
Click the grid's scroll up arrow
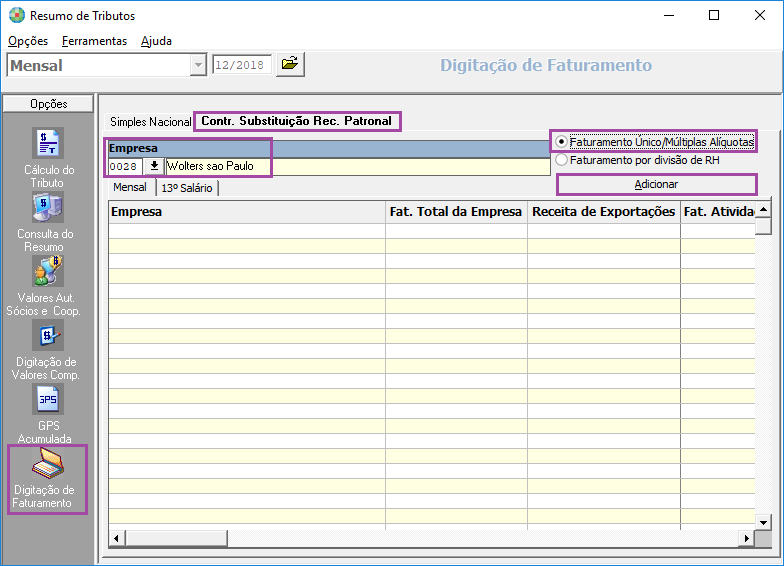[x=763, y=210]
